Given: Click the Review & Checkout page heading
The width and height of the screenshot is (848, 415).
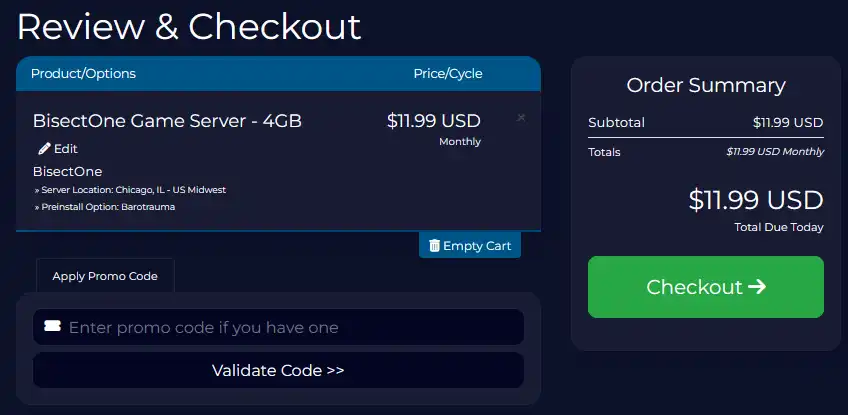Looking at the screenshot, I should [x=189, y=27].
